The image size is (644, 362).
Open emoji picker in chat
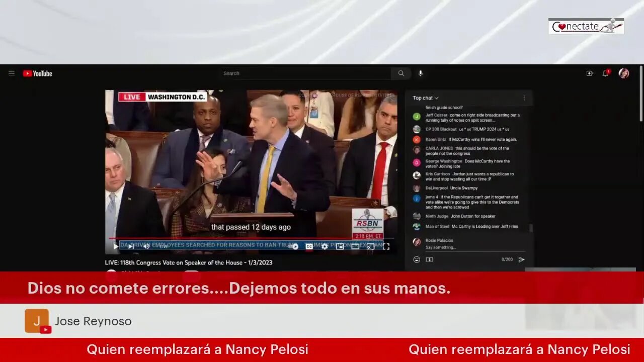(417, 259)
